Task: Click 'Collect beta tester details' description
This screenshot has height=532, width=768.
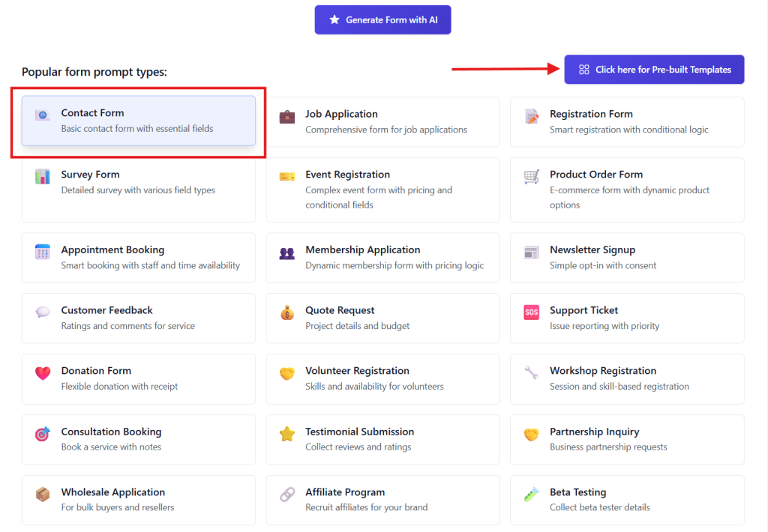Action: [x=599, y=507]
